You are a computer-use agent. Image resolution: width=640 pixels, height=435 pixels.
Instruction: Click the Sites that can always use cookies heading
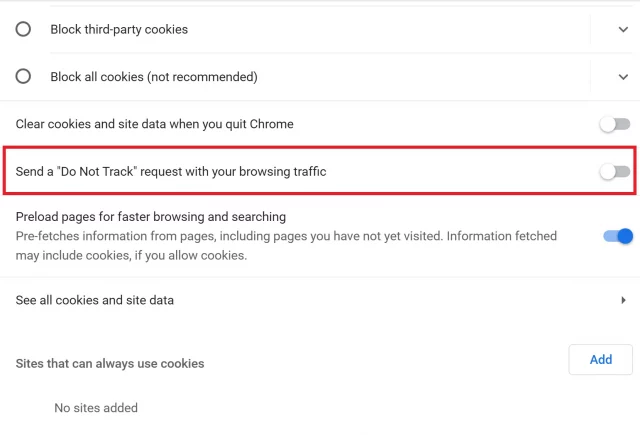(x=110, y=364)
